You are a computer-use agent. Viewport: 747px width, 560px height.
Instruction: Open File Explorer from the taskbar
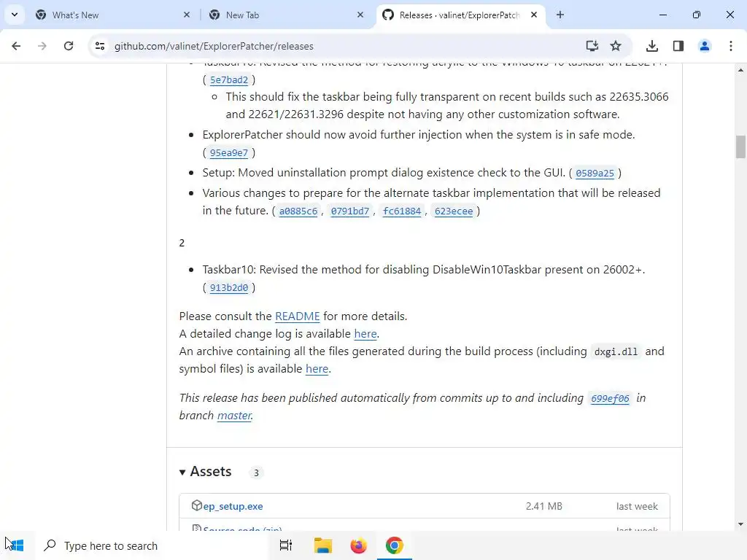coord(323,545)
